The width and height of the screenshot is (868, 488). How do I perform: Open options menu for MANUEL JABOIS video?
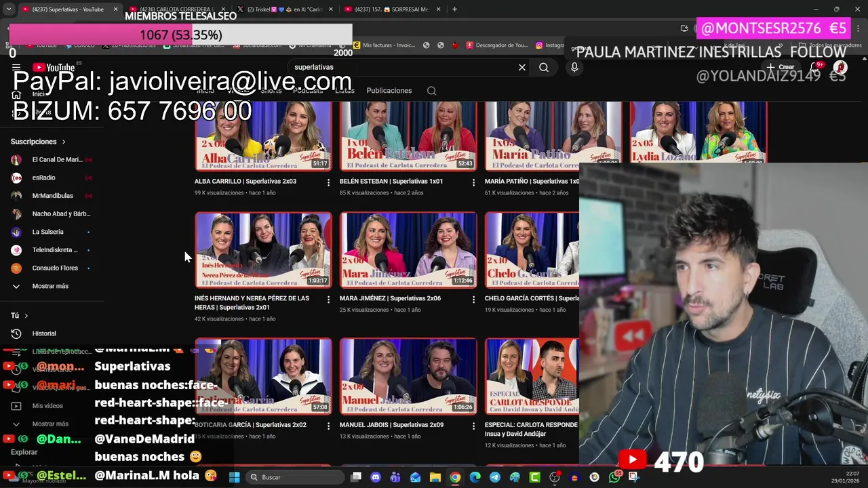(x=473, y=426)
